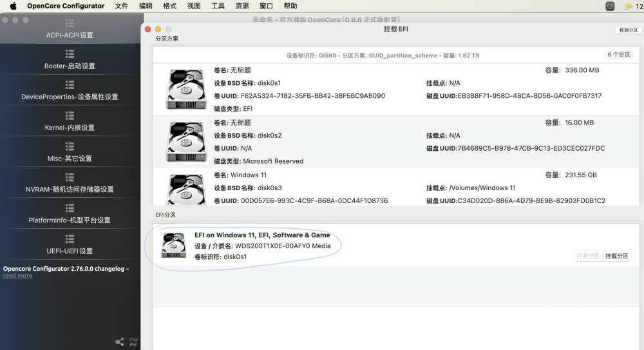Click the Opencore Configurator 2.76.0.0 changelog text

click(x=66, y=269)
